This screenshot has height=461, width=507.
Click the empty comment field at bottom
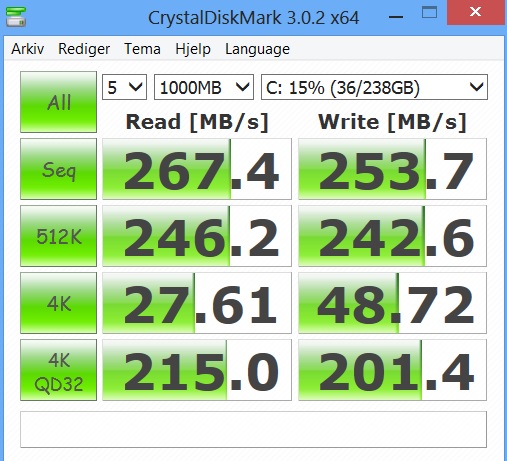[x=253, y=429]
